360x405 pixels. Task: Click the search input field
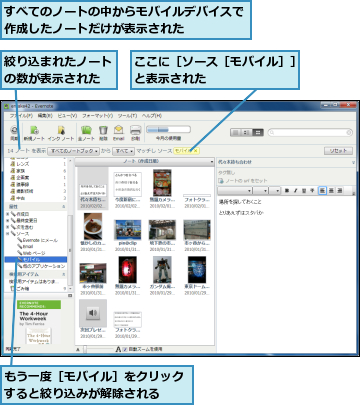pyautogui.click(x=310, y=133)
